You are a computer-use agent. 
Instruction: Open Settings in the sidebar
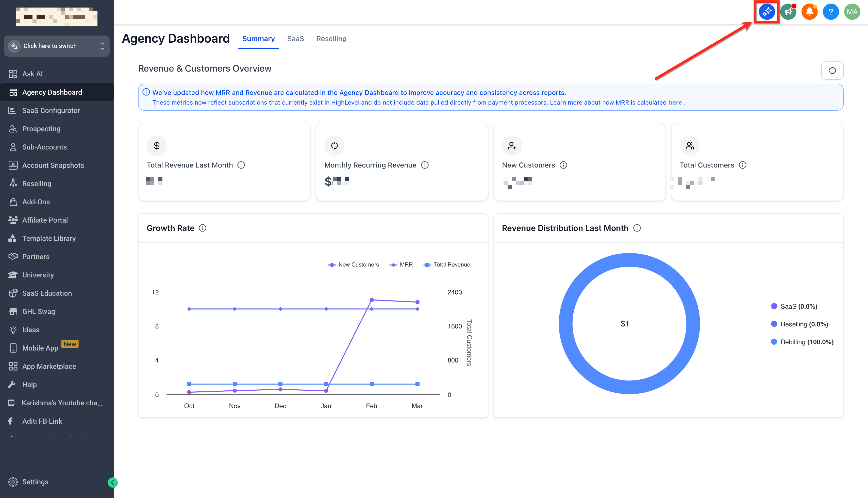coord(35,482)
